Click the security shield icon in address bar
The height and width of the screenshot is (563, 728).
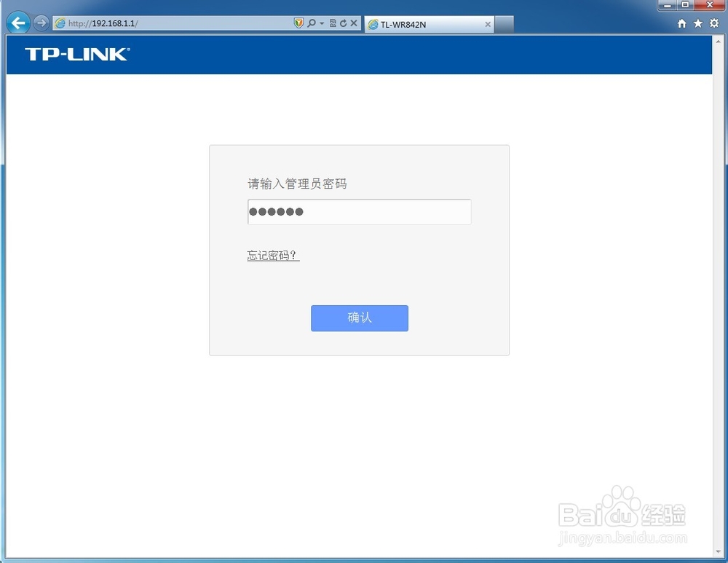298,23
